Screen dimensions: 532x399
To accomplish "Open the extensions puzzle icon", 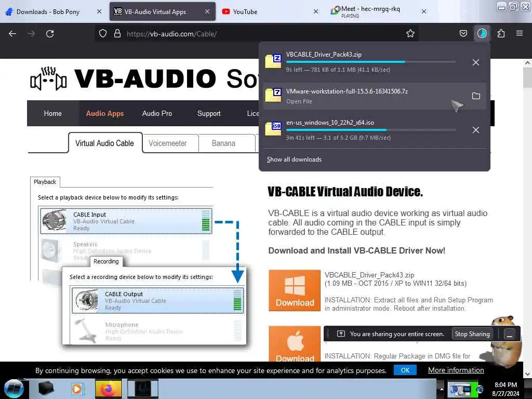I will [501, 34].
